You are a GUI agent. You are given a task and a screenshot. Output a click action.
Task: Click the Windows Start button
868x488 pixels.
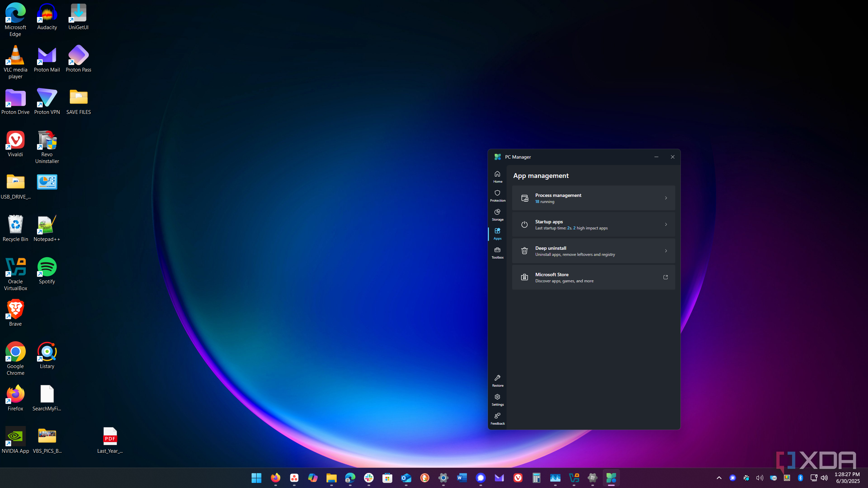[x=256, y=478]
